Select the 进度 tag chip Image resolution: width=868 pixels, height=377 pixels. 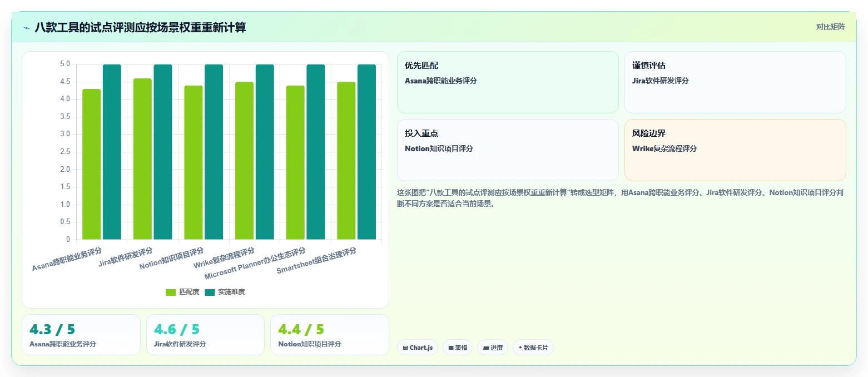pos(493,348)
